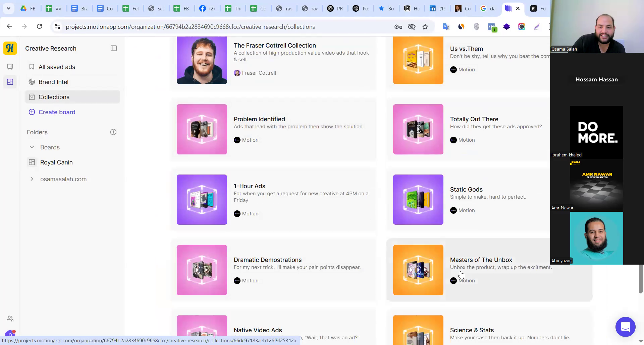644x345 pixels.
Task: Click Masters of The Unbox orange thumbnail
Action: pyautogui.click(x=418, y=270)
